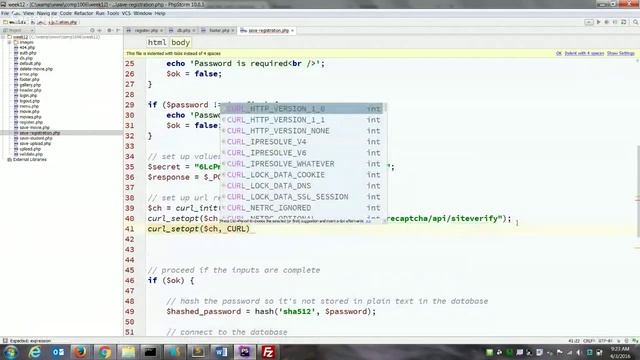This screenshot has width=640, height=360.
Task: Open Firefox from taskbar
Action: click(80, 352)
